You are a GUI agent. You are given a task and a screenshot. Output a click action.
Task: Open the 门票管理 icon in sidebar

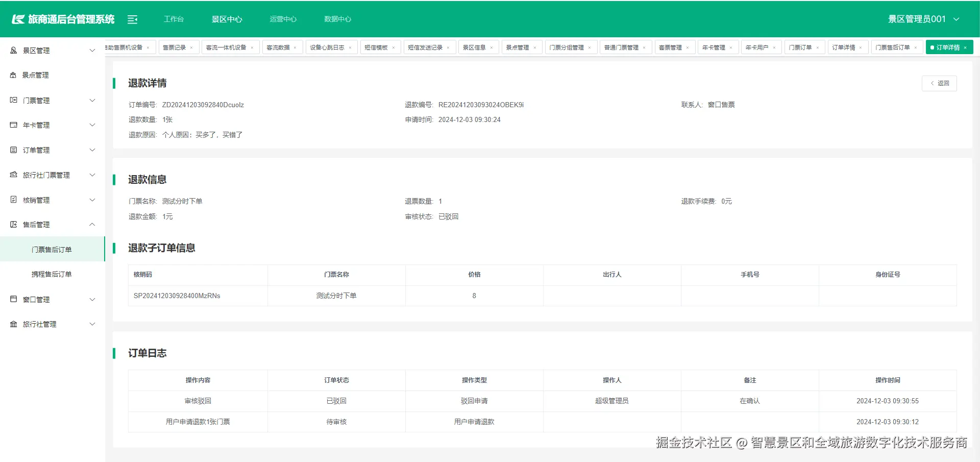click(13, 100)
